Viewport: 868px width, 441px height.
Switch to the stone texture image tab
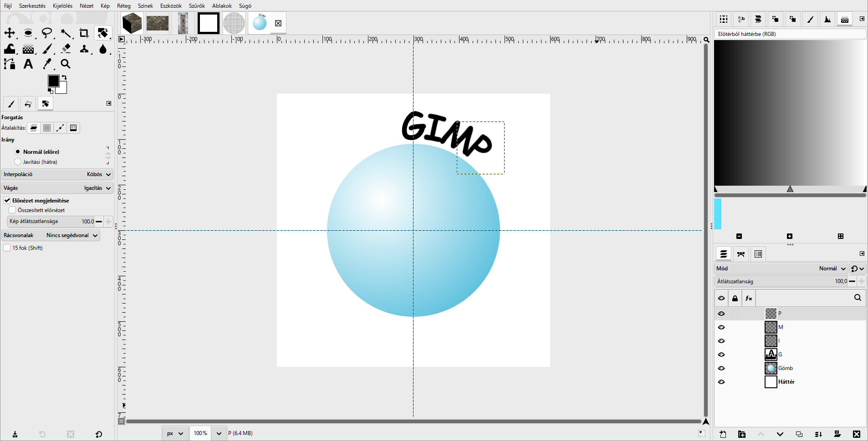click(x=158, y=23)
